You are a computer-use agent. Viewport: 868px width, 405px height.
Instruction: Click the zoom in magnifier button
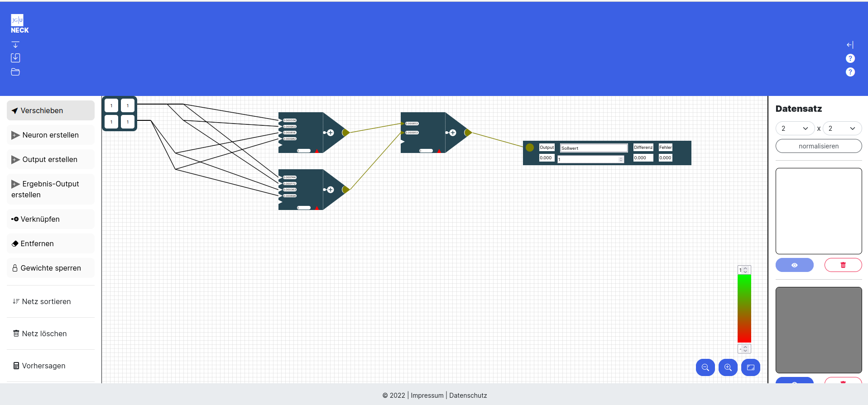point(728,367)
